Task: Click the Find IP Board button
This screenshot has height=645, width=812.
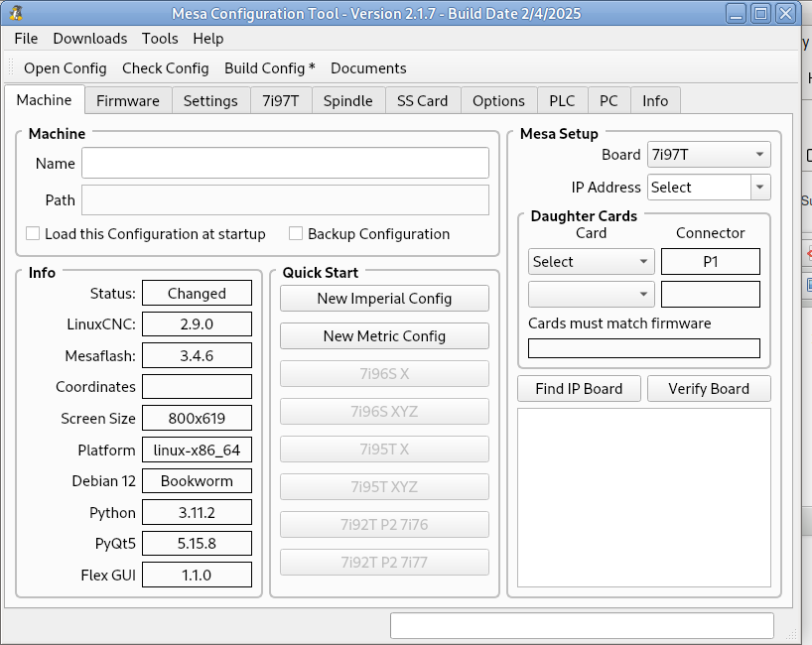Action: click(579, 388)
